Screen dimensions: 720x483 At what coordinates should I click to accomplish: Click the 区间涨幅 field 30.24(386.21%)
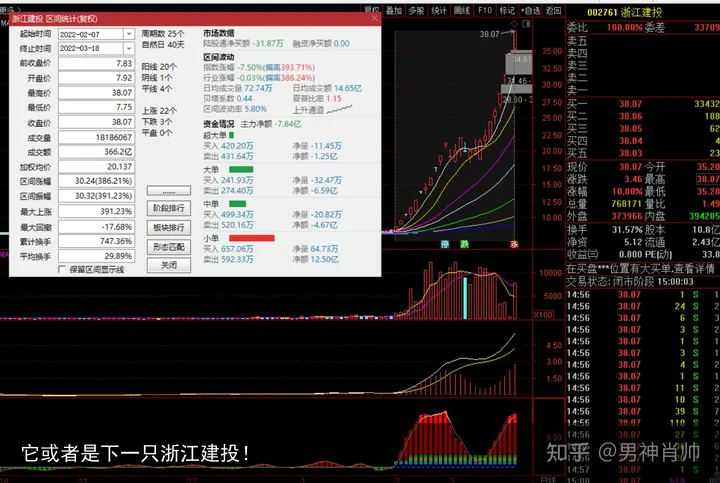click(x=96, y=181)
